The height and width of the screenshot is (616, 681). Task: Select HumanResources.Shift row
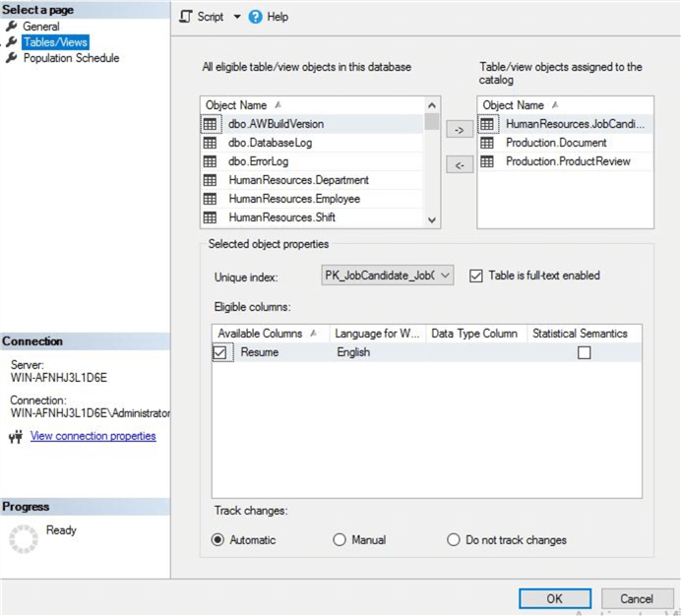tap(311, 217)
